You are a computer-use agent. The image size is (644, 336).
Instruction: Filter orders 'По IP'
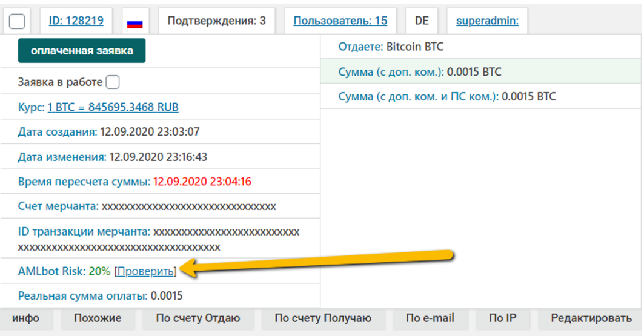(502, 318)
